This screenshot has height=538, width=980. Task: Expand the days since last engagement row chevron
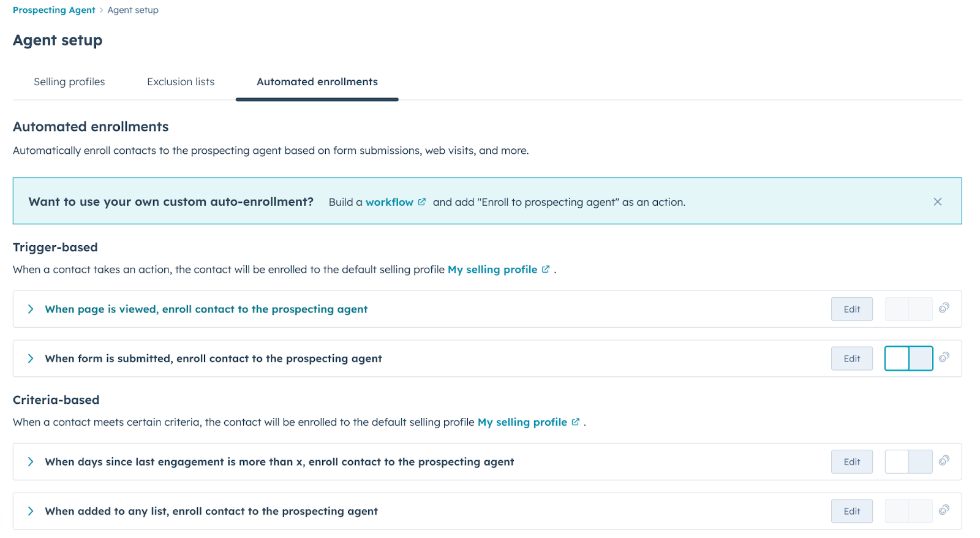click(30, 461)
